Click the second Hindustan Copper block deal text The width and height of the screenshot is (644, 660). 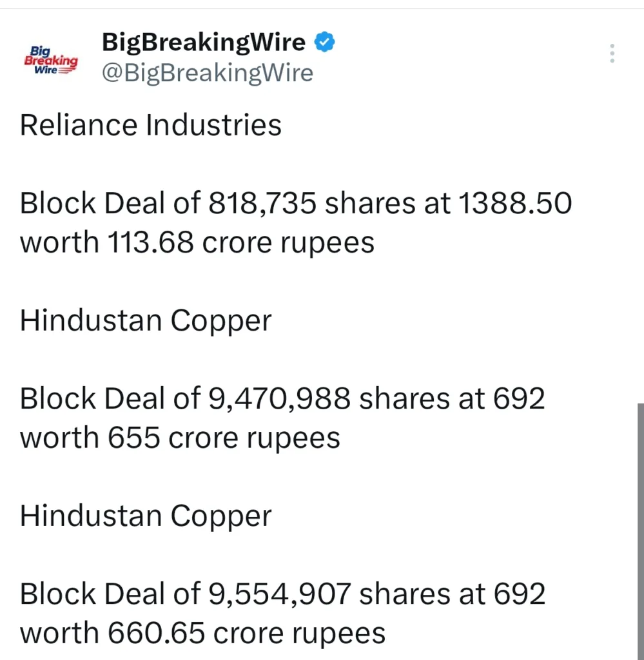coord(282,594)
